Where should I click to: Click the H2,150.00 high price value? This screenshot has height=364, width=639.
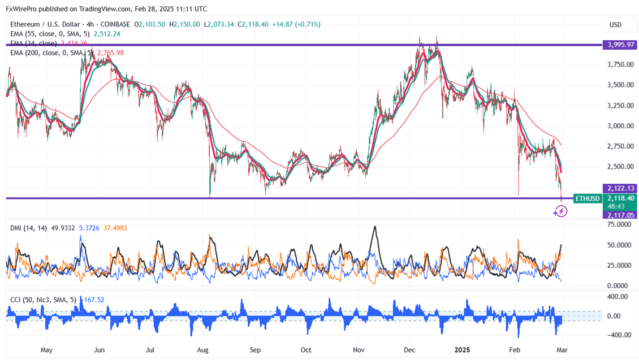[184, 24]
